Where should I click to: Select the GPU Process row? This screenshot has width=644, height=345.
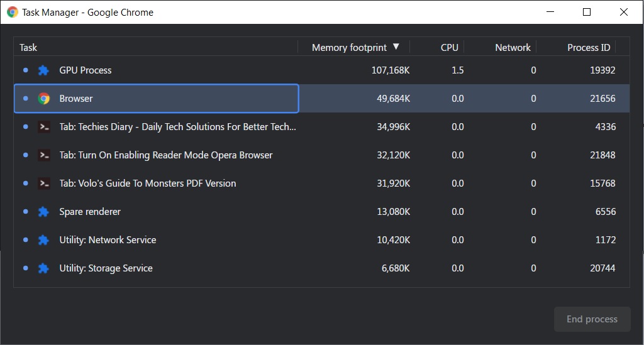pyautogui.click(x=321, y=70)
